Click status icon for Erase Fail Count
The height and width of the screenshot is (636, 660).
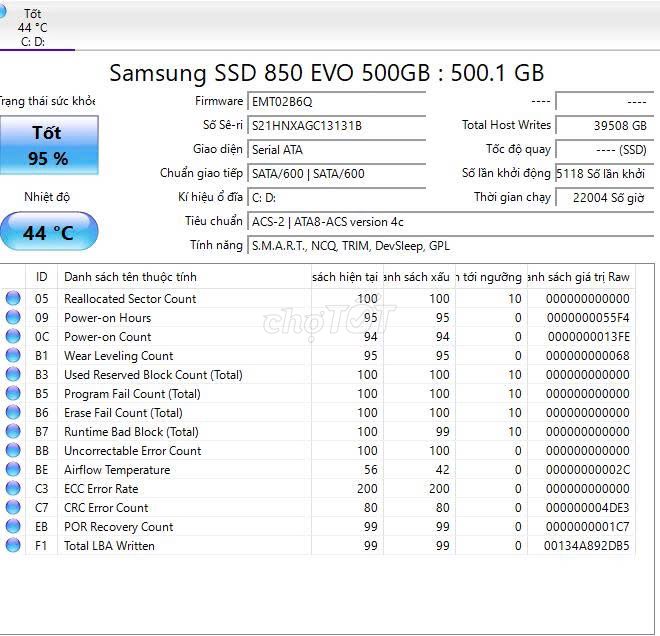tap(13, 412)
